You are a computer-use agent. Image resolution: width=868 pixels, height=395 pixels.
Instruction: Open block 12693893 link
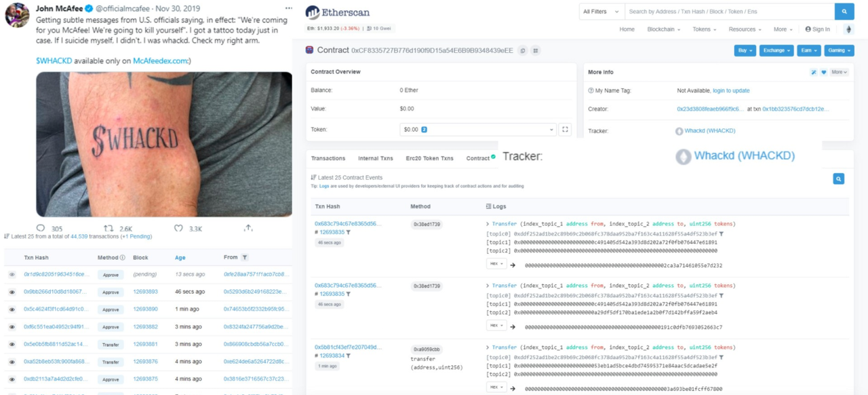[145, 292]
